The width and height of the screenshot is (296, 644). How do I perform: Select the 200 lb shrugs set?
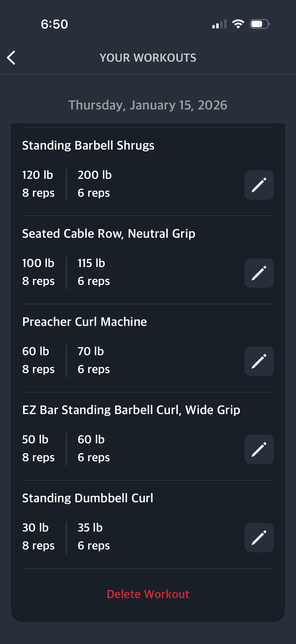point(94,184)
